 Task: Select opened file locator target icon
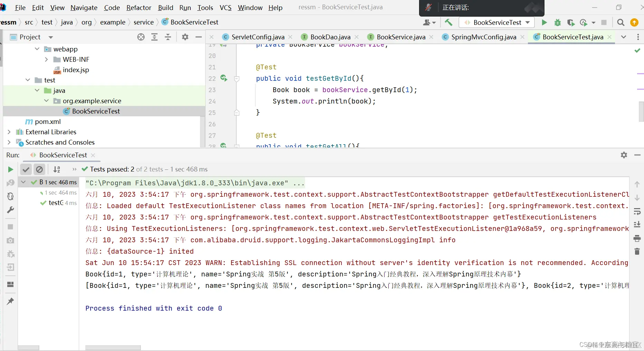[141, 37]
